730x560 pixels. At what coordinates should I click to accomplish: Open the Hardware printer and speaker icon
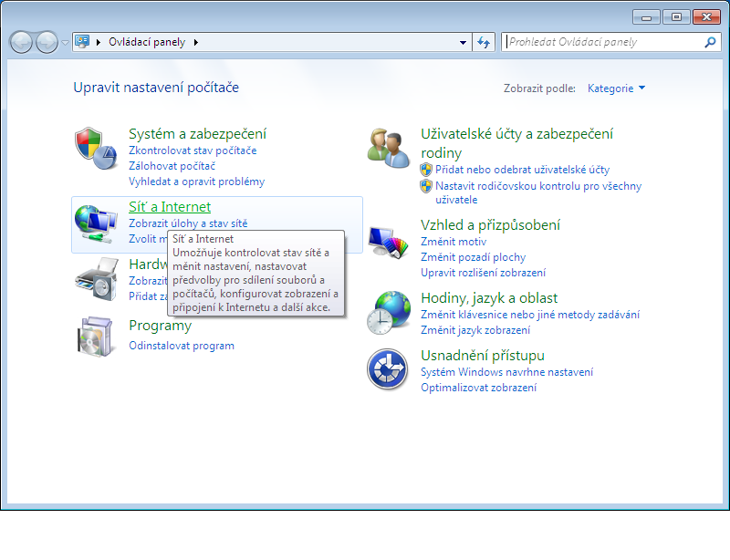tap(97, 279)
